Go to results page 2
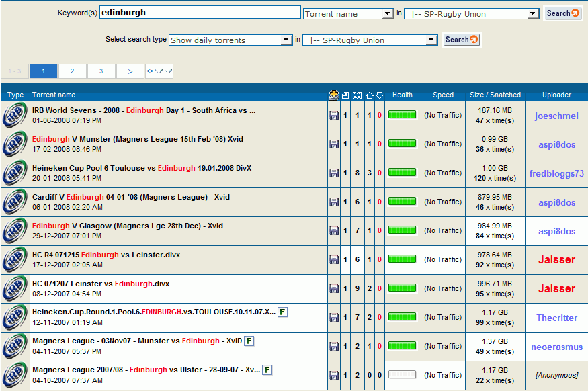588x391 pixels. (73, 71)
